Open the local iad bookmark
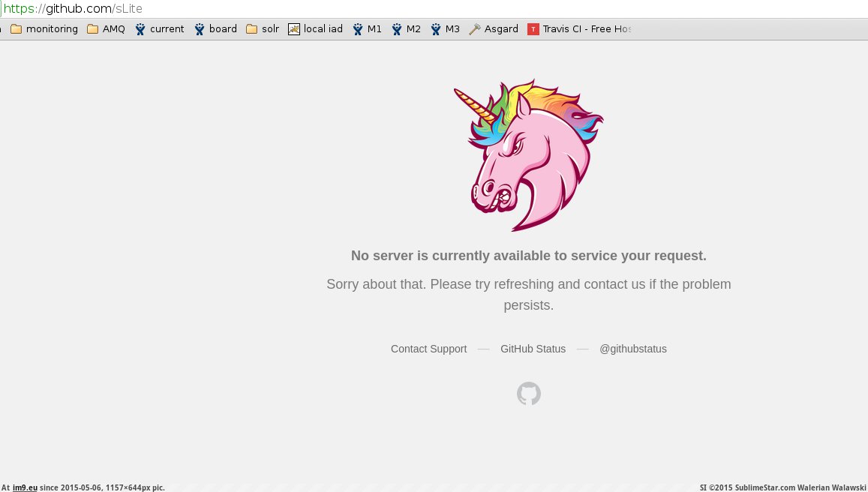868x492 pixels. (x=316, y=29)
